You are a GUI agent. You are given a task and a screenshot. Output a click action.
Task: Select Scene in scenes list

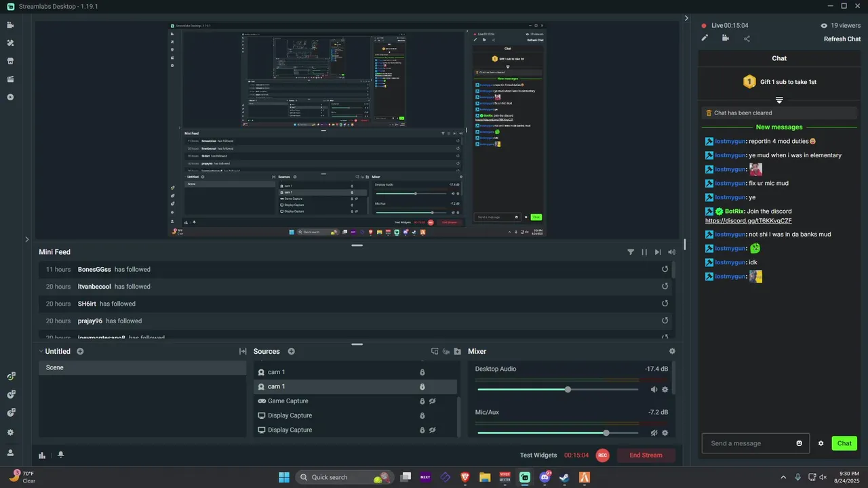(x=142, y=367)
